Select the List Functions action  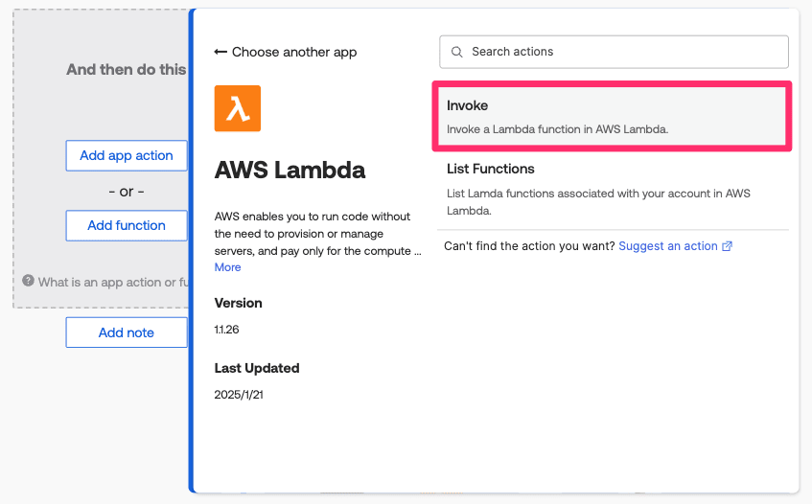tap(613, 189)
